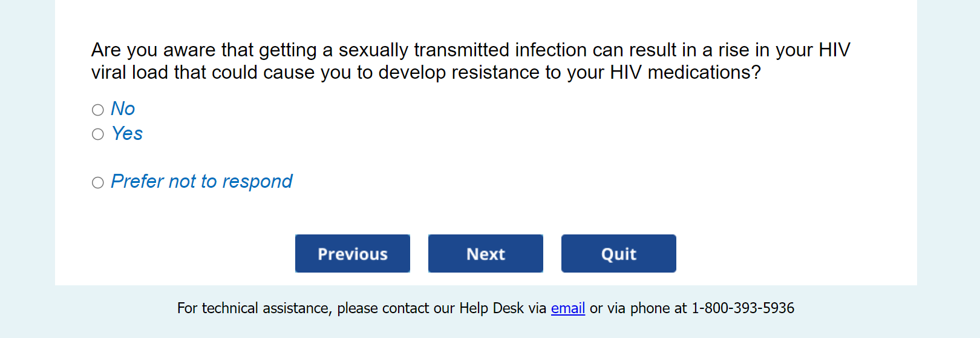Open the Help Desk email link
980x338 pixels.
click(x=567, y=308)
